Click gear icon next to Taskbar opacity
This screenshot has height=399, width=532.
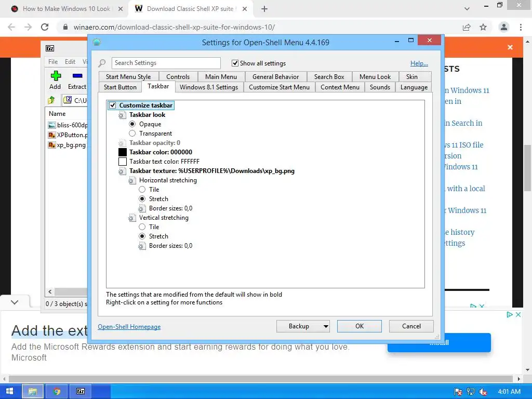122,143
